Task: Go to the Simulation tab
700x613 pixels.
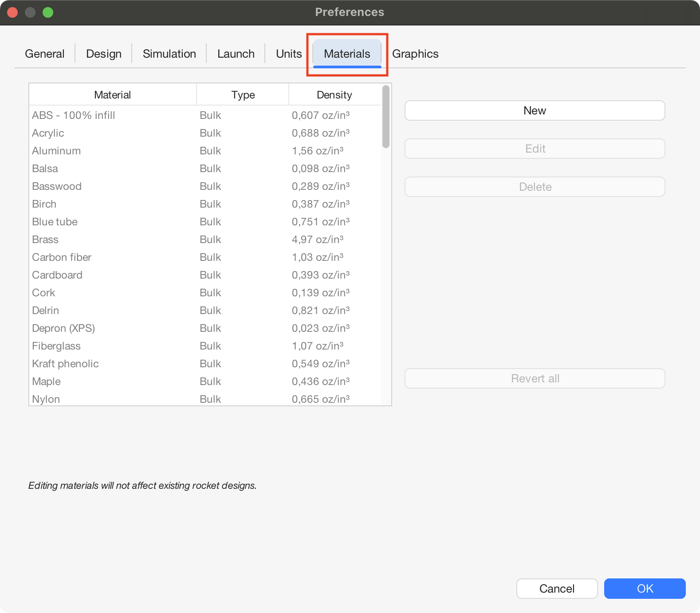Action: click(169, 54)
